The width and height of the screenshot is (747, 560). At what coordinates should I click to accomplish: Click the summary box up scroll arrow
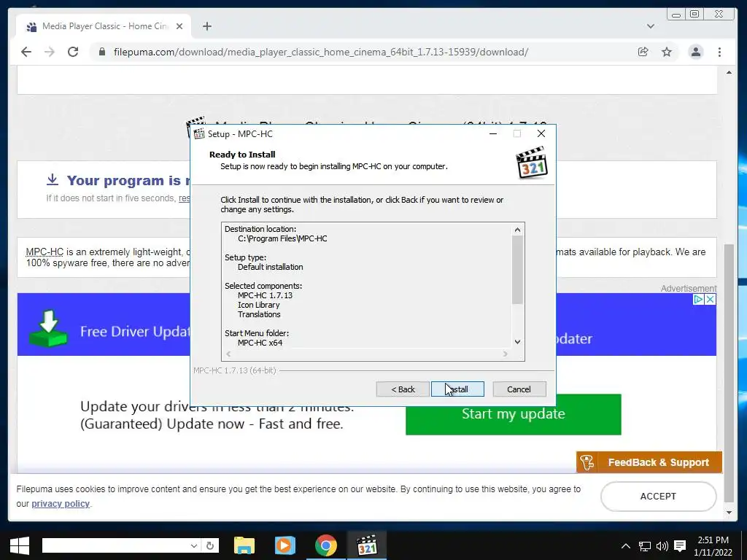[517, 230]
